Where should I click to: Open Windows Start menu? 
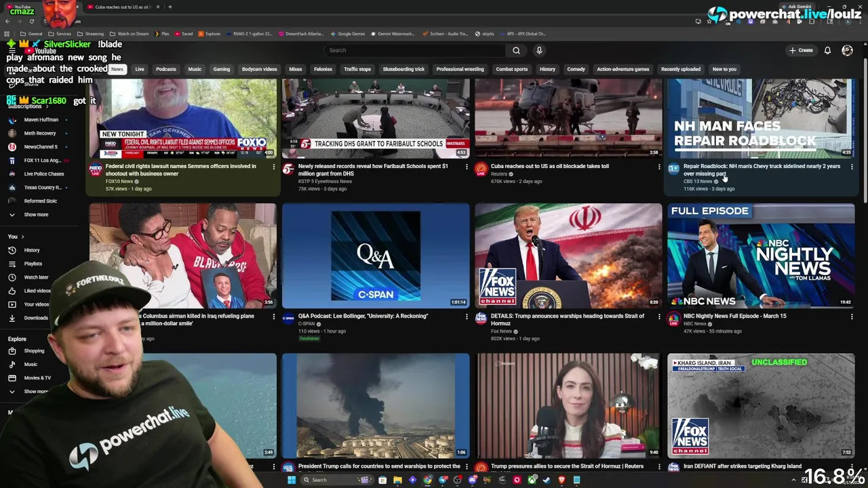click(292, 480)
